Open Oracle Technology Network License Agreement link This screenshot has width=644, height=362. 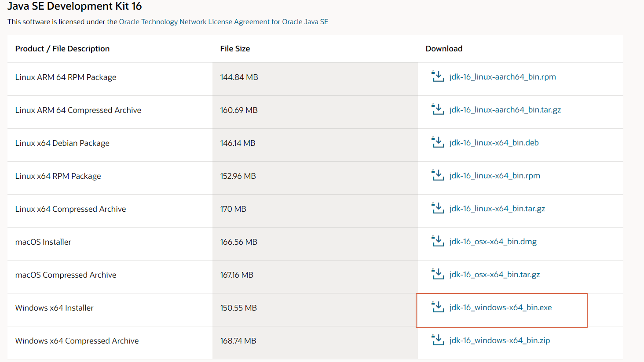pos(223,22)
